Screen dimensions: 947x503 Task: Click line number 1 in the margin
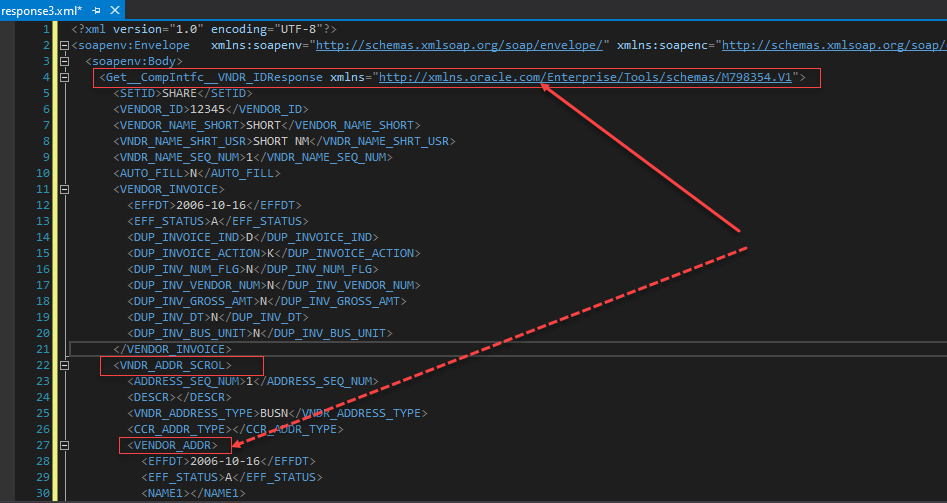pyautogui.click(x=46, y=29)
